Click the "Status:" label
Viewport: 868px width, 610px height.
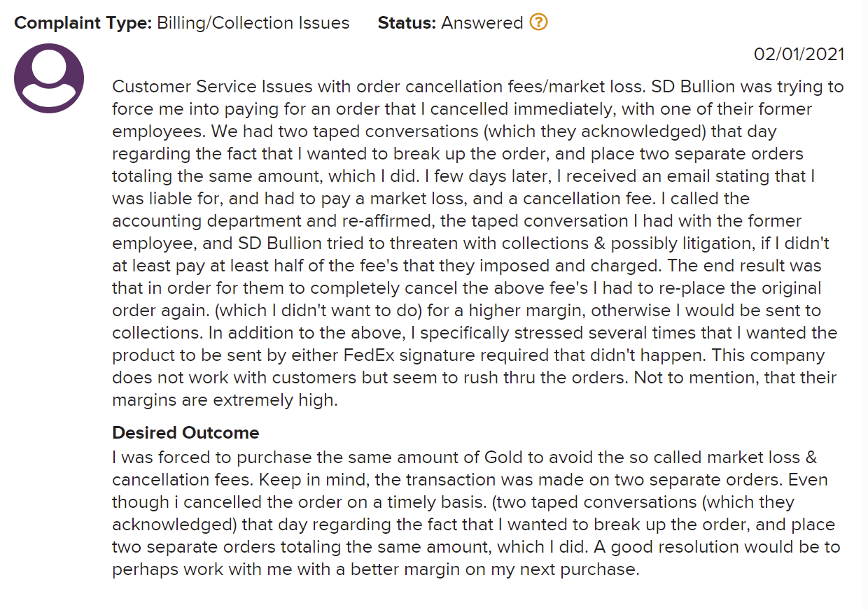(407, 23)
